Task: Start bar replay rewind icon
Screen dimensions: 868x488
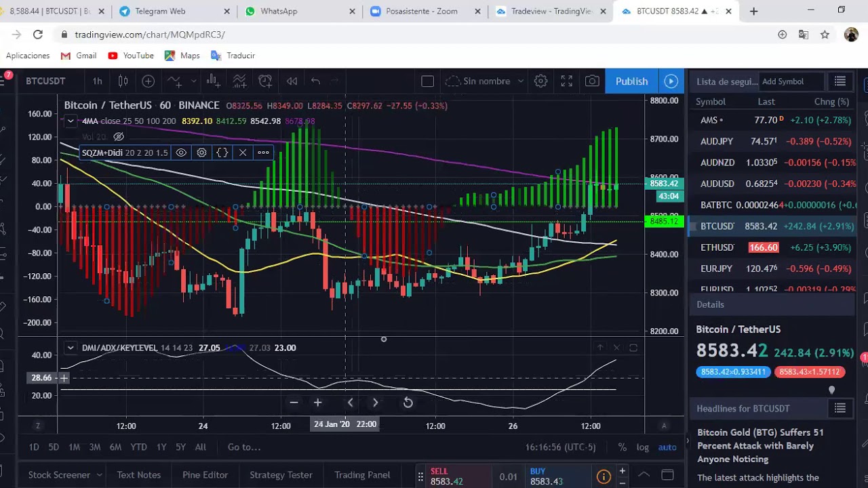Action: coord(292,81)
